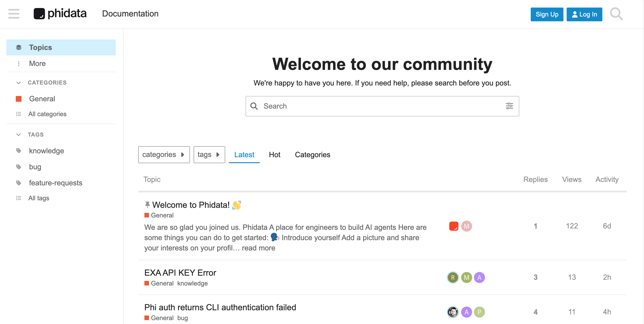644x324 pixels.
Task: Collapse the CATEGORIES sidebar section
Action: coord(19,83)
